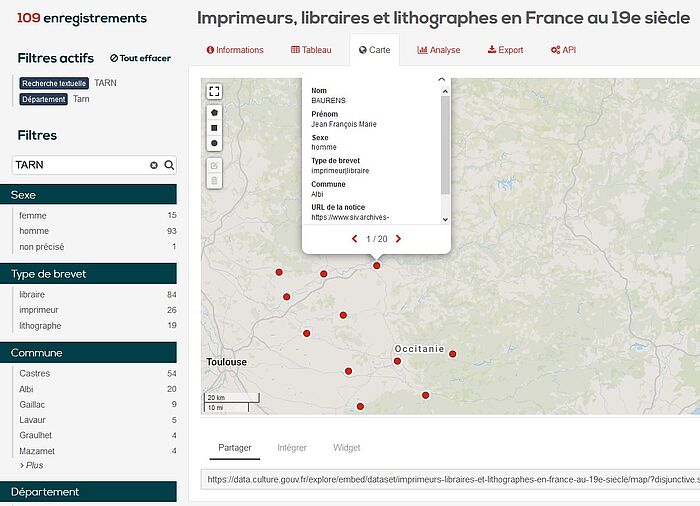Select the Partager tab

(235, 448)
